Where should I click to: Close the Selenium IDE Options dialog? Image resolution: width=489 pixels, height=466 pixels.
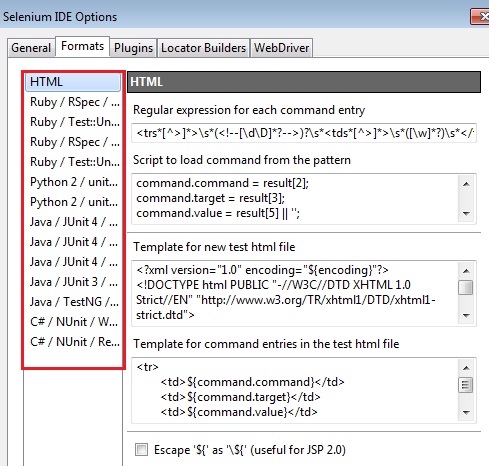[480, 17]
